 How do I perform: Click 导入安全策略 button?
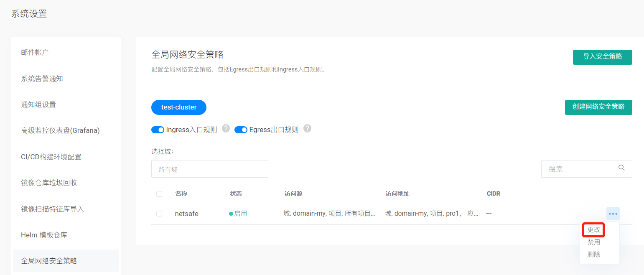(602, 57)
